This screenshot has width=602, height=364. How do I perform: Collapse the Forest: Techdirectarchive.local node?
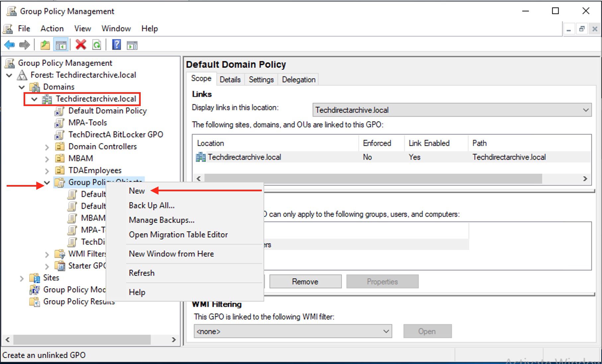[x=9, y=75]
